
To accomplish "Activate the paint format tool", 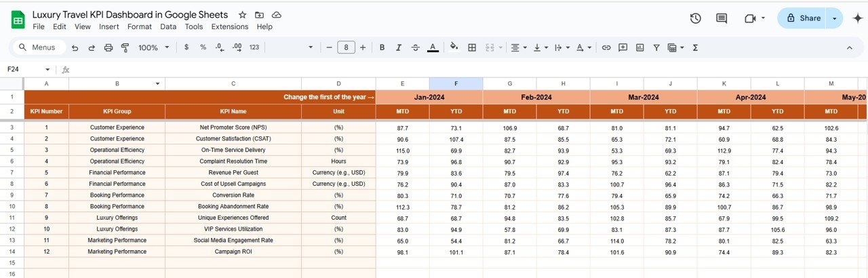I will 125,47.
